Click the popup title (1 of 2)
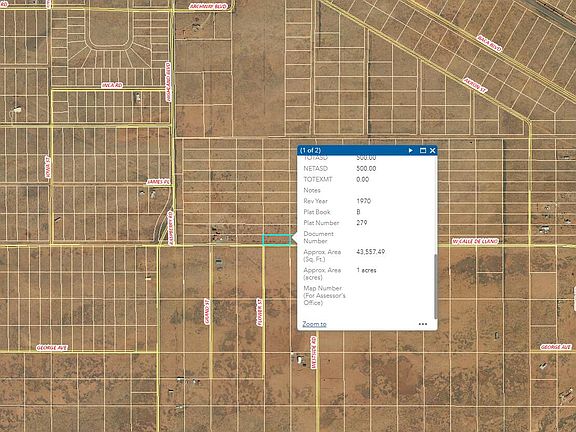The width and height of the screenshot is (576, 432). [x=310, y=150]
